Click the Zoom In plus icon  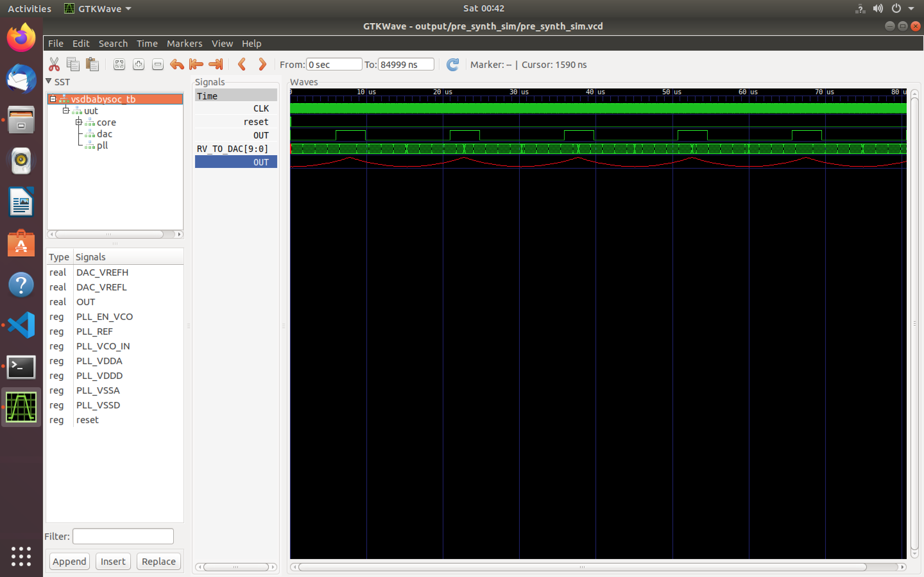pyautogui.click(x=138, y=64)
